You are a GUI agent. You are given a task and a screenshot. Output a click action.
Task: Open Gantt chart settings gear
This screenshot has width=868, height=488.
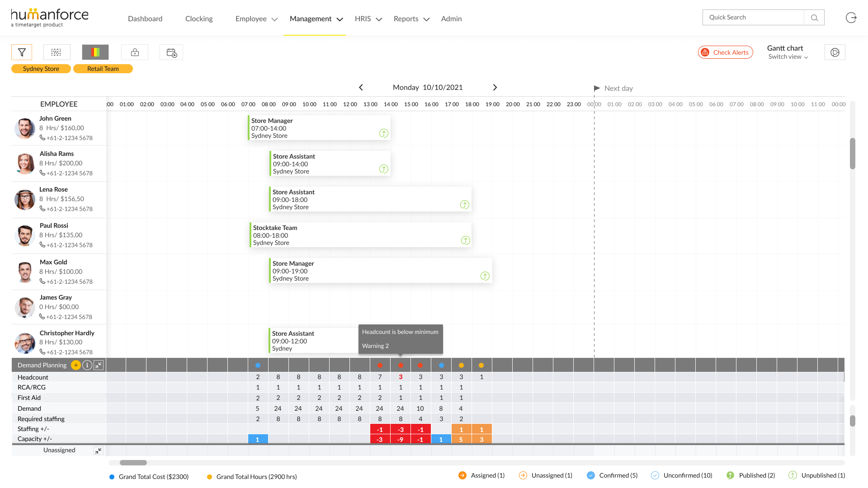point(835,52)
